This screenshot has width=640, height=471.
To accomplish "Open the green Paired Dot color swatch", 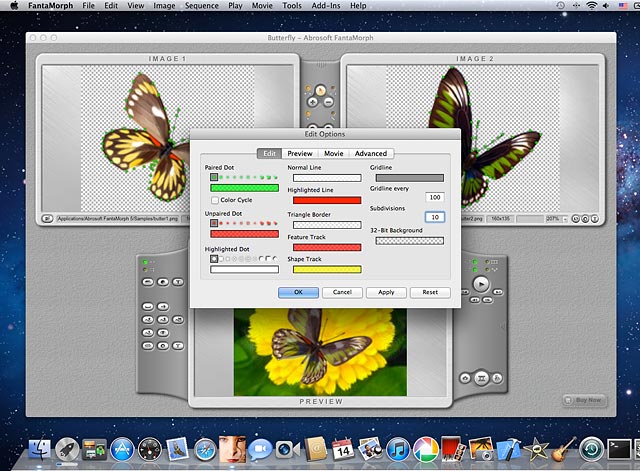I will click(244, 188).
